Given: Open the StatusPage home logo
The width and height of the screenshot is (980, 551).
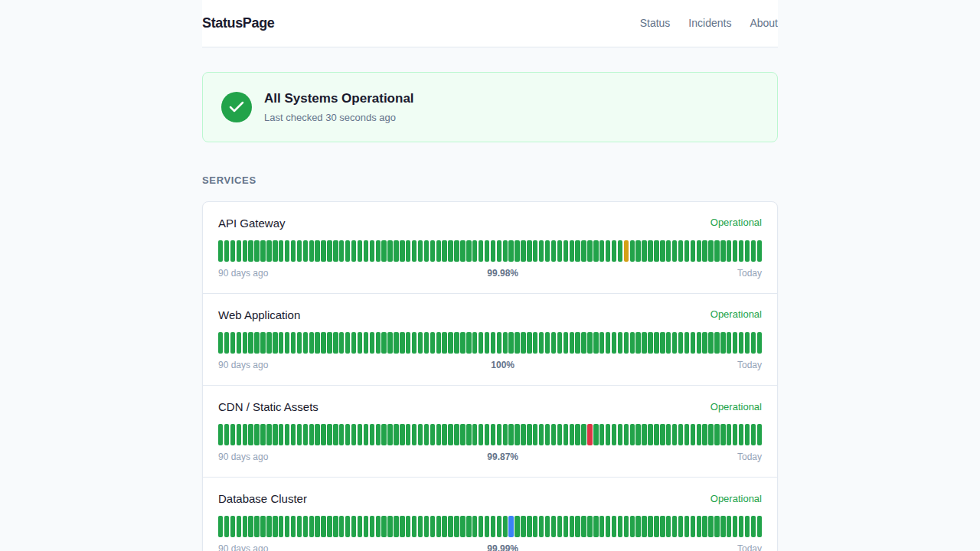Looking at the screenshot, I should (x=238, y=23).
